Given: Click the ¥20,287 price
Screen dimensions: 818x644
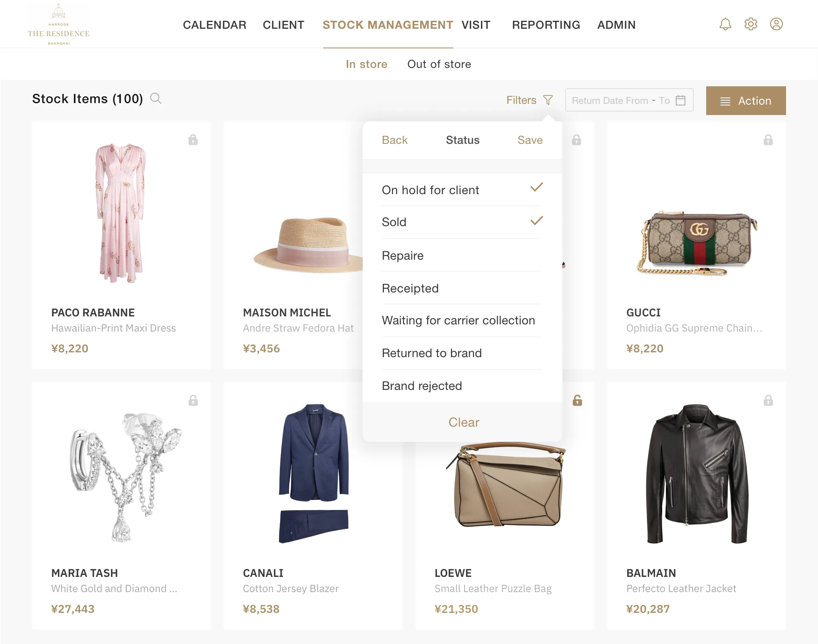Looking at the screenshot, I should [648, 609].
